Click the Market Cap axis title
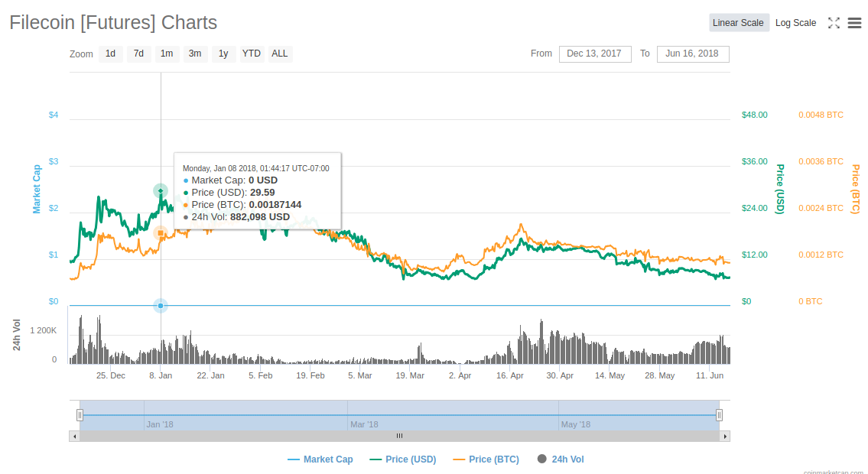The height and width of the screenshot is (474, 868). 37,189
